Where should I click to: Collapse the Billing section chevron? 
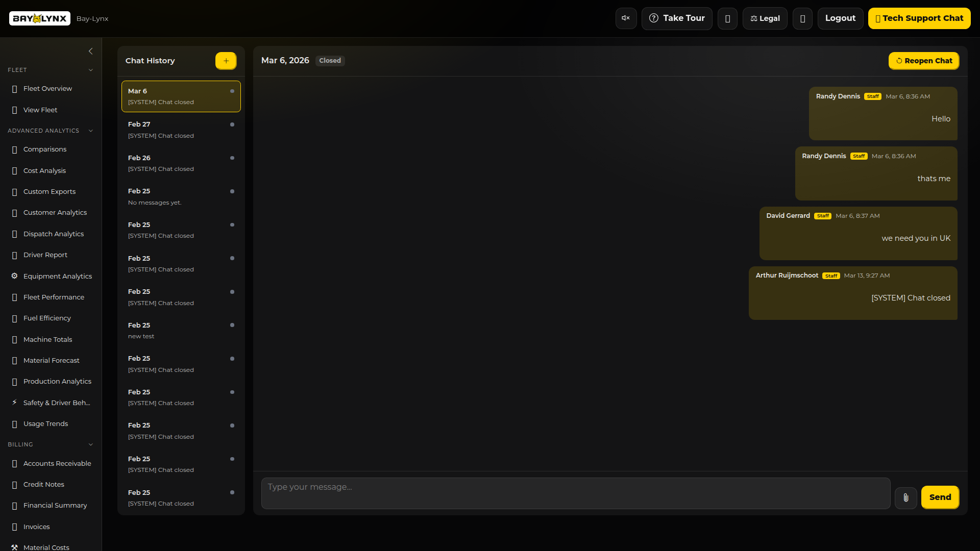tap(90, 444)
